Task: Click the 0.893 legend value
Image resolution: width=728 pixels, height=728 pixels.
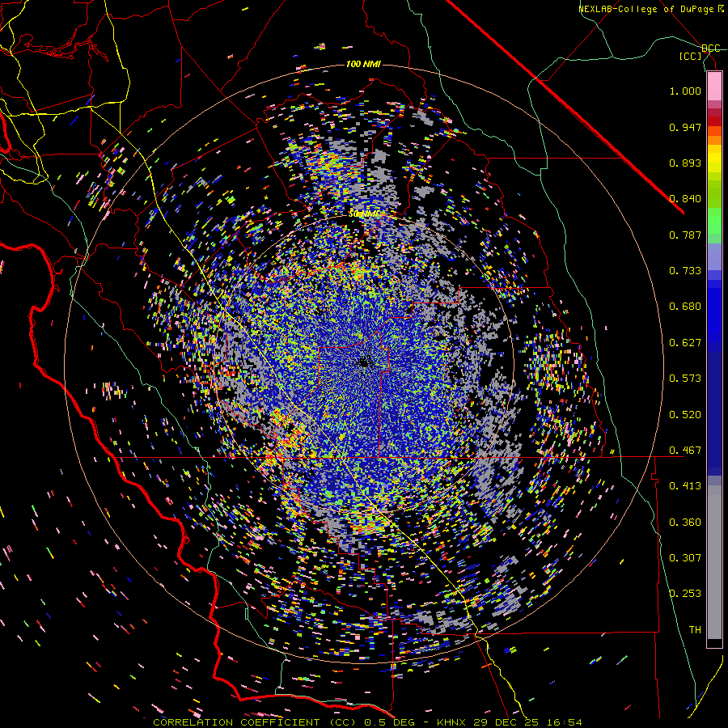Action: point(685,163)
